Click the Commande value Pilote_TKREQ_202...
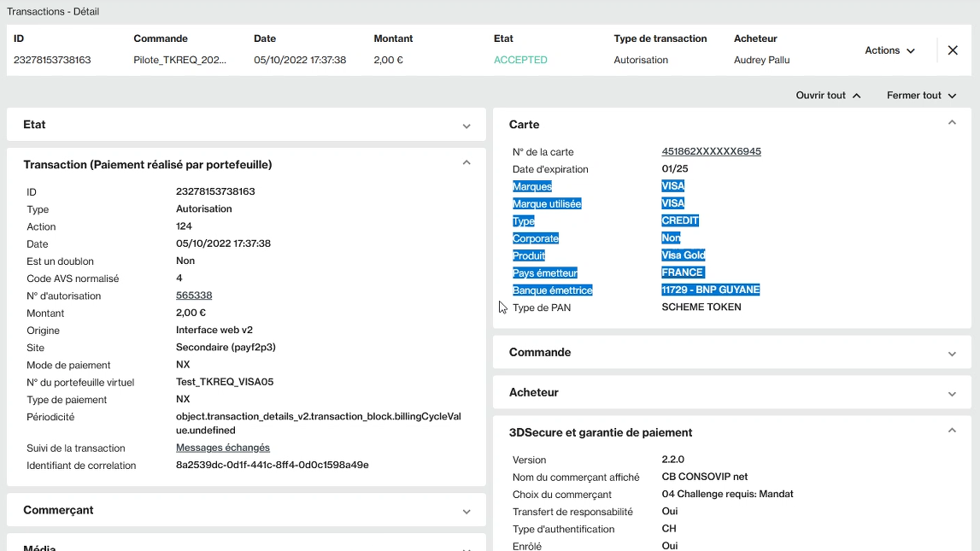Viewport: 980px width, 551px height. [x=180, y=60]
